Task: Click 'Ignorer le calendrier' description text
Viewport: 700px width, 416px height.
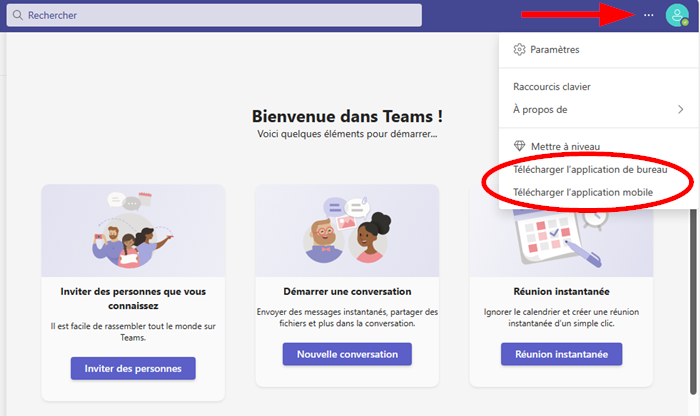Action: pyautogui.click(x=562, y=317)
